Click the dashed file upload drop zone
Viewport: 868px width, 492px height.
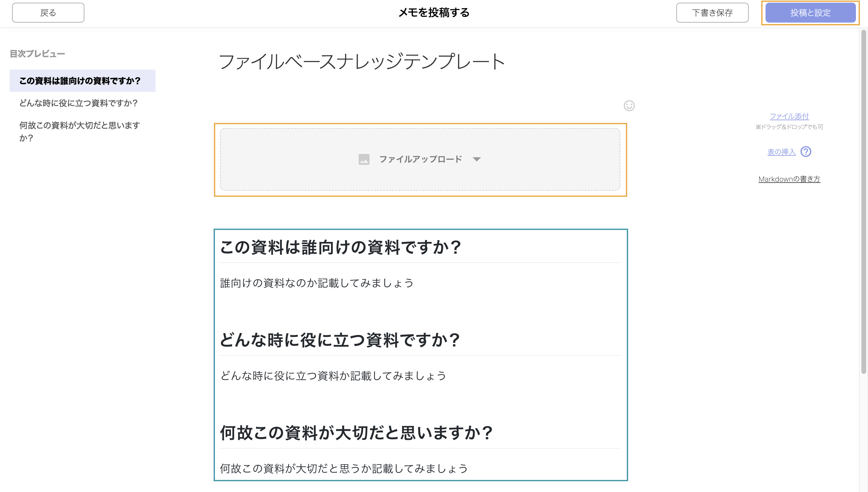pyautogui.click(x=420, y=159)
